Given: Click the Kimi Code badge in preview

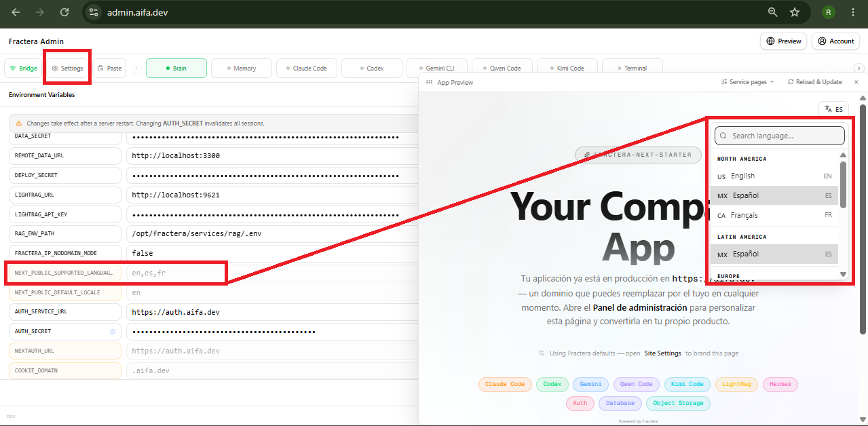Looking at the screenshot, I should [x=687, y=384].
